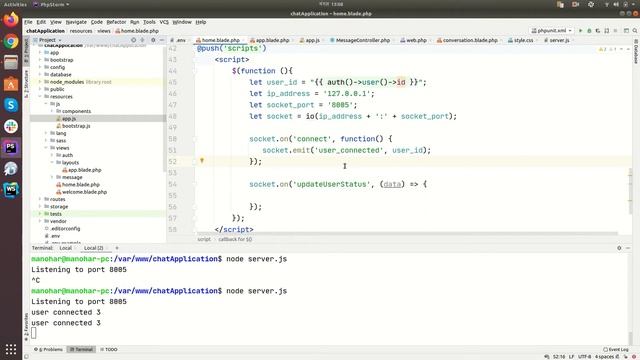Click the LF line separator widget
Screen dimensions: 640x360
pos(571,357)
